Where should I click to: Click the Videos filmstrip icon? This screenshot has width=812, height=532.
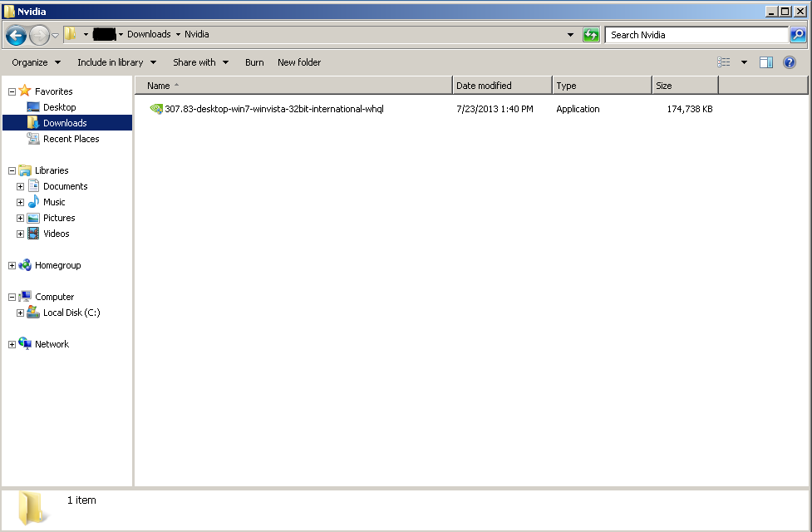(x=33, y=233)
